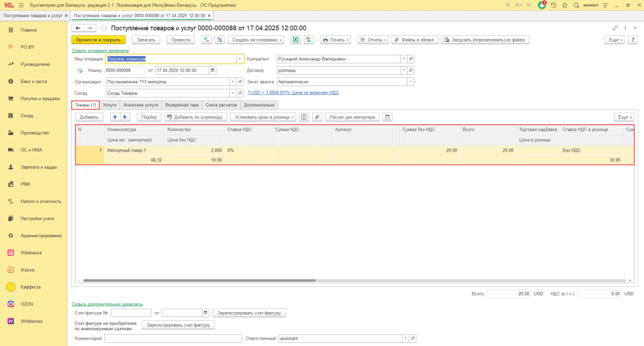Expand Склад dropdown arrow
The height and width of the screenshot is (346, 644).
click(233, 93)
